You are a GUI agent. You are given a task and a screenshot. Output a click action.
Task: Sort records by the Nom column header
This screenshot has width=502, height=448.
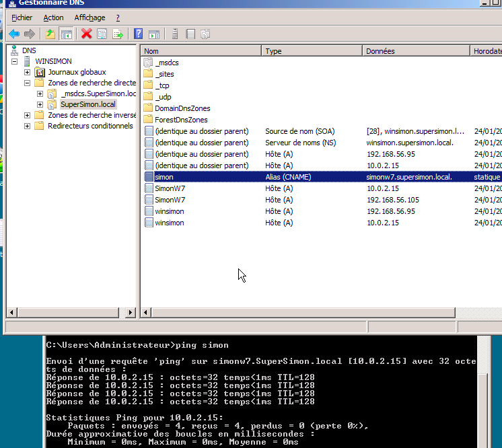[x=201, y=51]
